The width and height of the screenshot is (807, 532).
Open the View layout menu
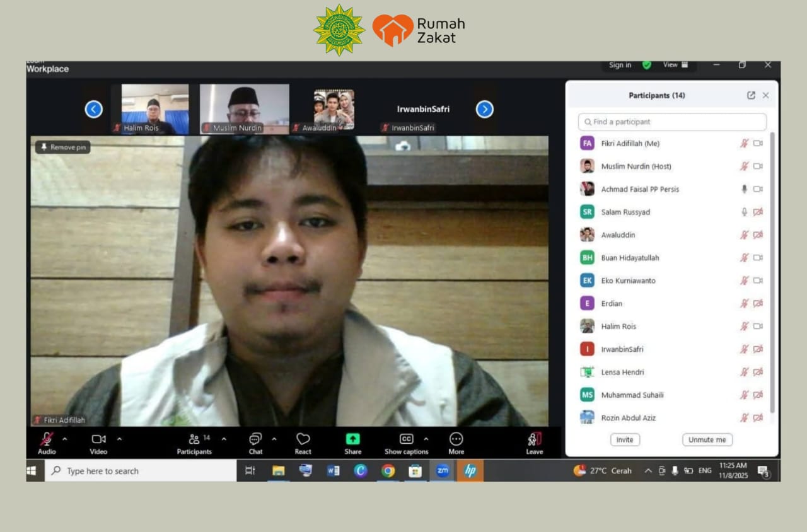click(x=675, y=65)
